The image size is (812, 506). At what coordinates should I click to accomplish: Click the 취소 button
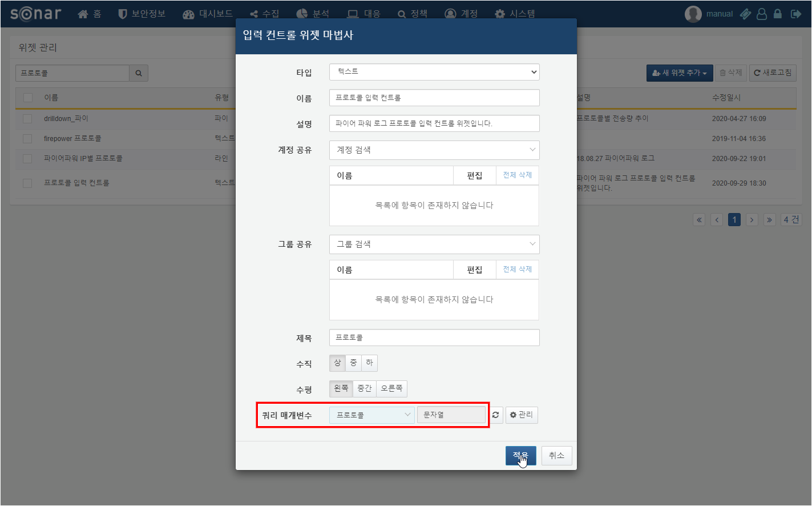(x=556, y=456)
